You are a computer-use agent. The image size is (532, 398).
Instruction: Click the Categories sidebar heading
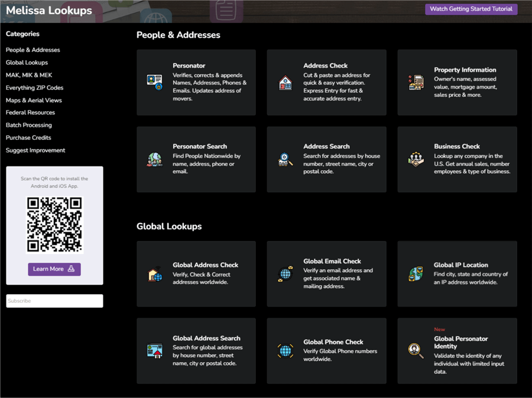(22, 34)
